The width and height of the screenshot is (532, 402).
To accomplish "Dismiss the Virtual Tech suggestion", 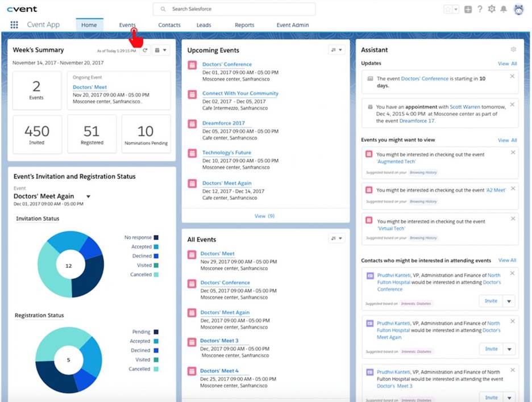I will (513, 219).
